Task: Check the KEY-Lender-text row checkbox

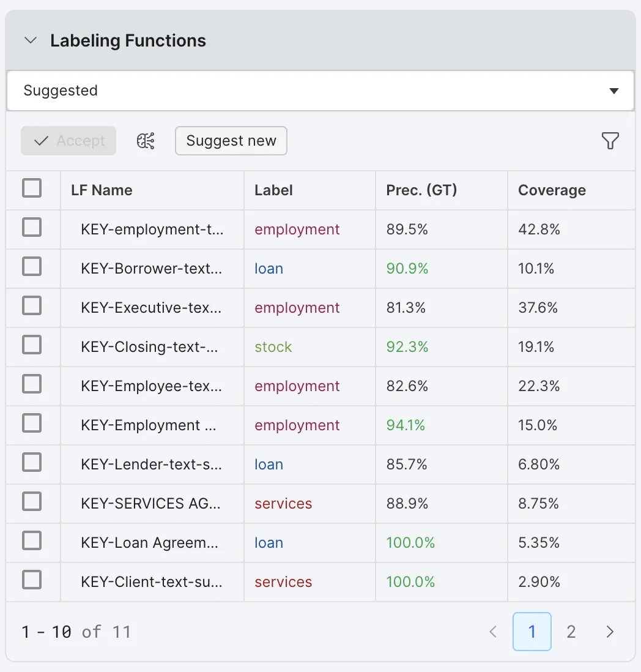Action: [32, 463]
